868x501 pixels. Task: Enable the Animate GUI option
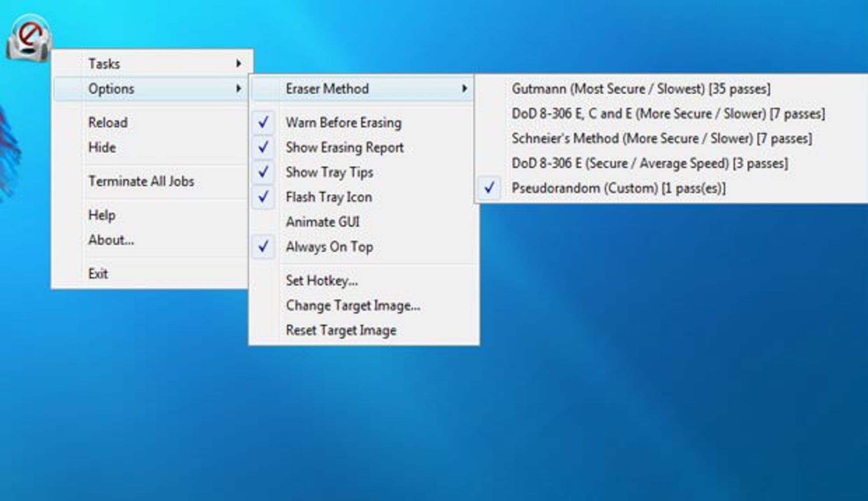tap(322, 222)
